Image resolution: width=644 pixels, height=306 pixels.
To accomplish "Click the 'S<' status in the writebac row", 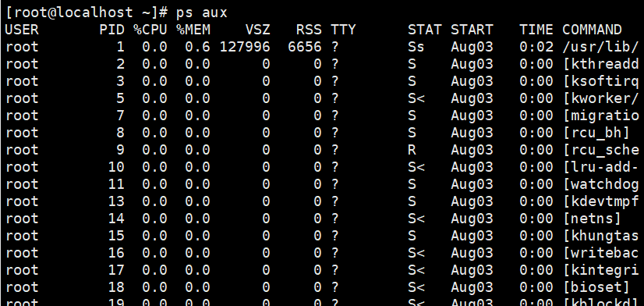I will (416, 254).
